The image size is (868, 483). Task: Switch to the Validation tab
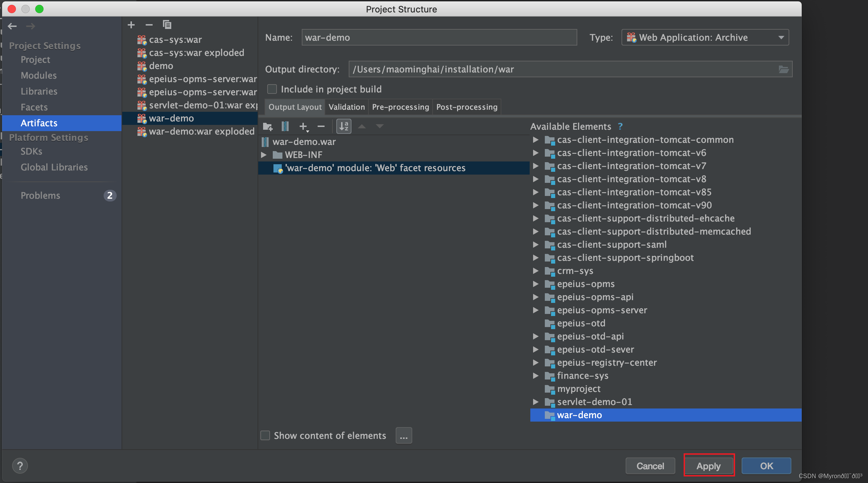tap(347, 107)
